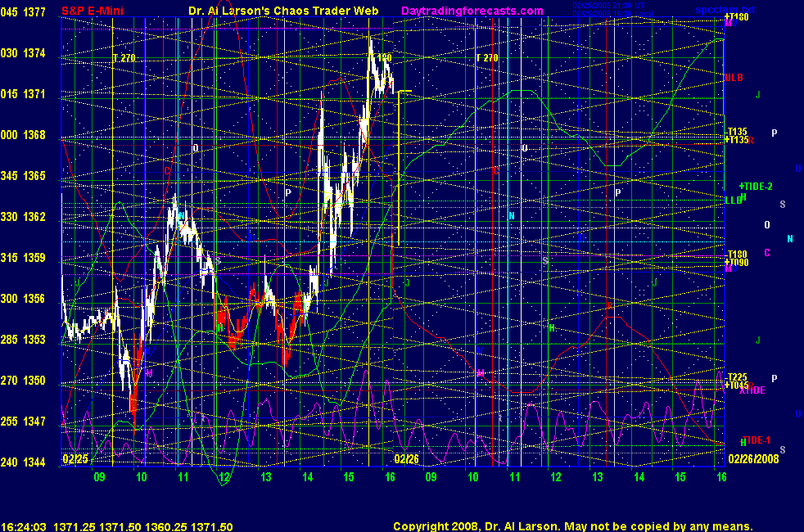Click the '315 1359' price axis label

pyautogui.click(x=23, y=258)
